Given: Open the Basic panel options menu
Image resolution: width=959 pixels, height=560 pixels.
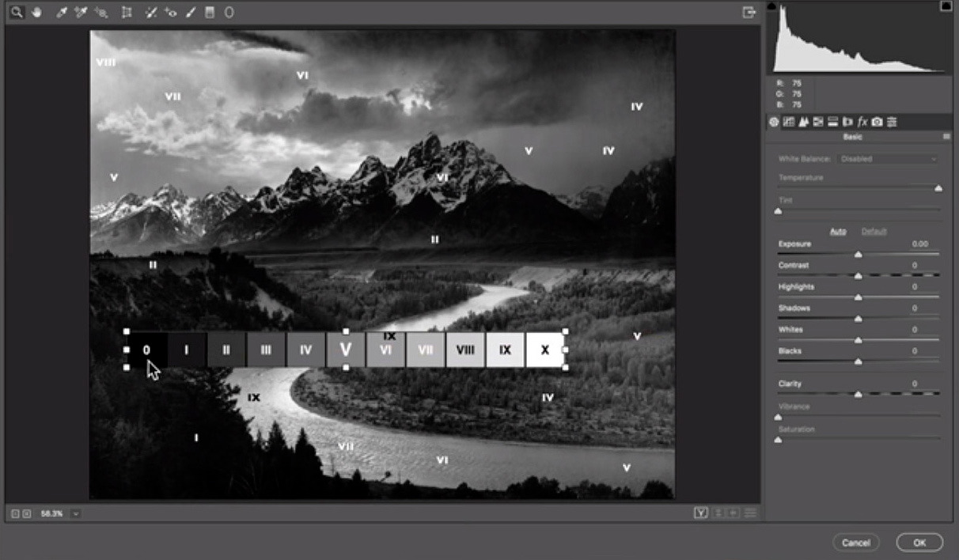Looking at the screenshot, I should pyautogui.click(x=946, y=137).
